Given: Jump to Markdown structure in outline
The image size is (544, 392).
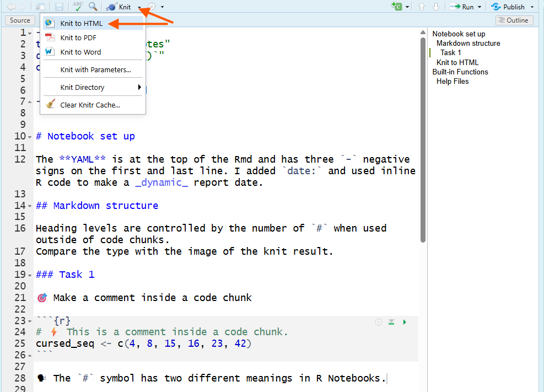Looking at the screenshot, I should (468, 44).
